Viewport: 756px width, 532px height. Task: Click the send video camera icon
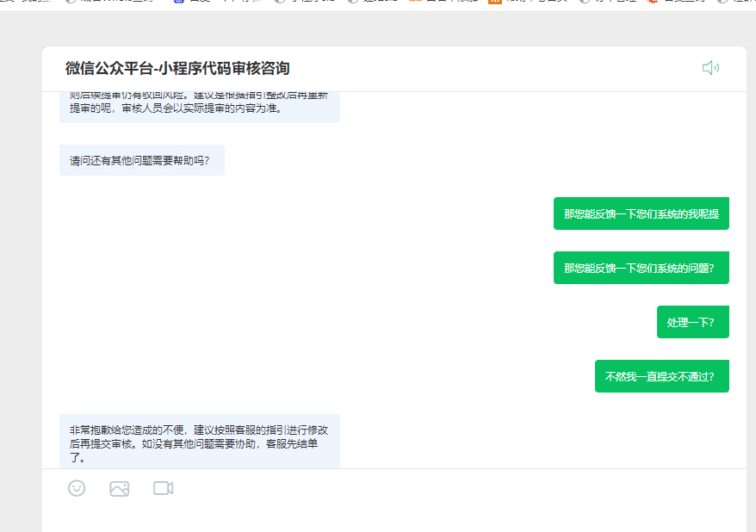pyautogui.click(x=164, y=488)
